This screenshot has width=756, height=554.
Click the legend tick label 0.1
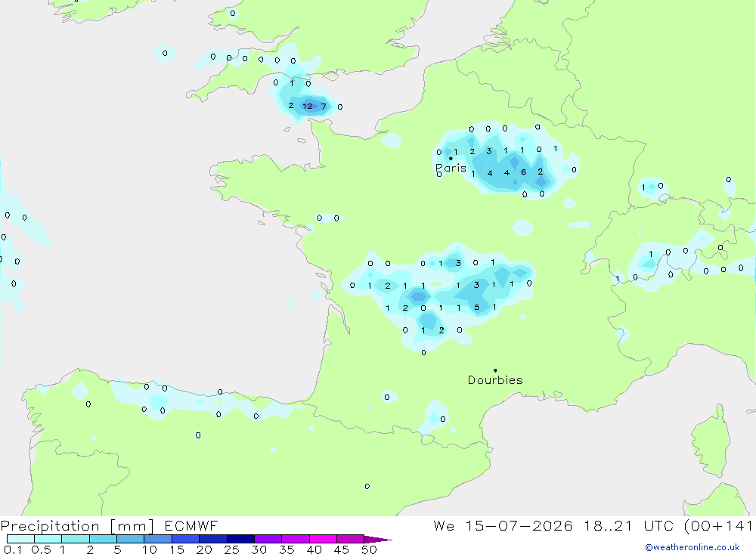pos(13,549)
